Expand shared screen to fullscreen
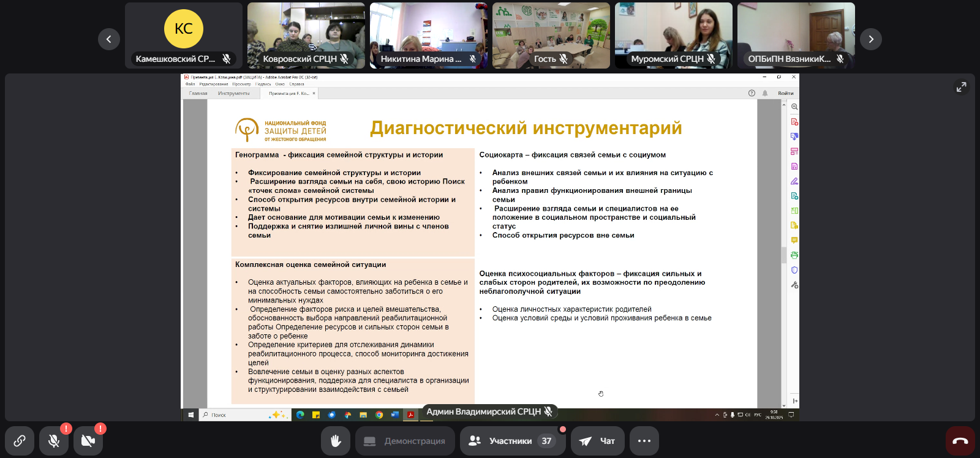Image resolution: width=980 pixels, height=458 pixels. [961, 88]
